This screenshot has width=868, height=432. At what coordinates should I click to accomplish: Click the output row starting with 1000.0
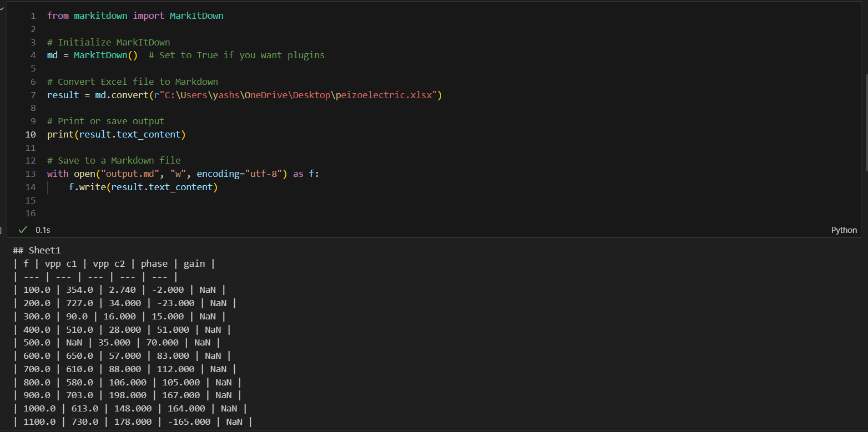(x=130, y=409)
